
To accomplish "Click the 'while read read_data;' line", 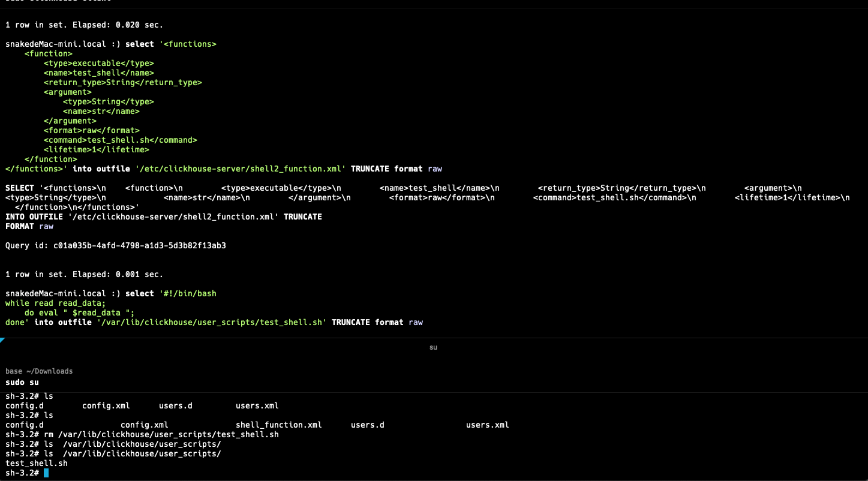I will (55, 303).
